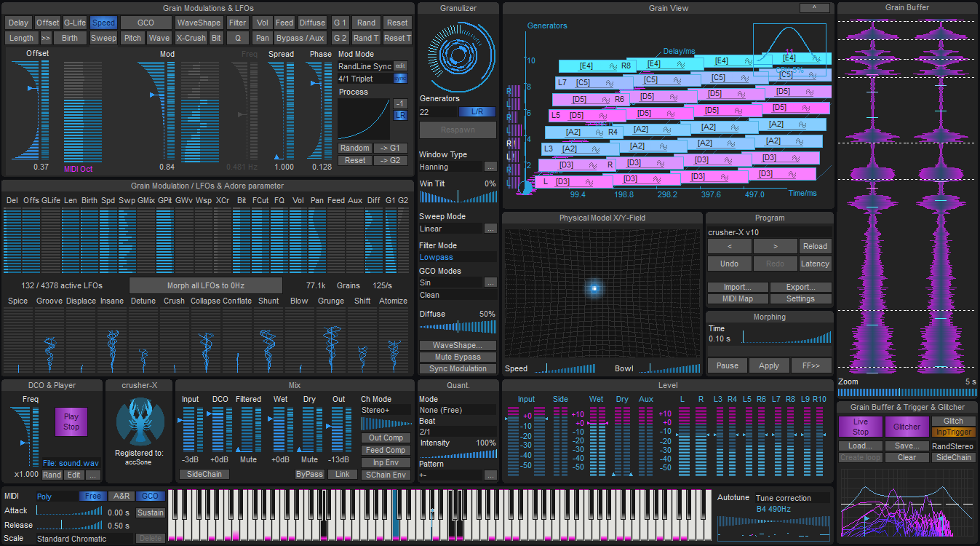The height and width of the screenshot is (546, 980).
Task: Select the Pitch modulation tab
Action: (x=132, y=38)
